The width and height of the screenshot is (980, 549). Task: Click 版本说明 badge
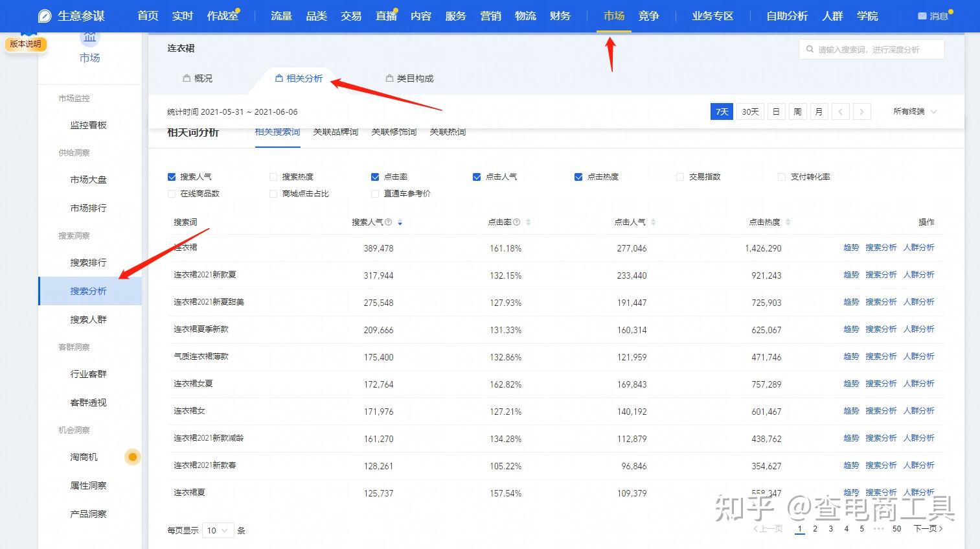click(x=25, y=44)
